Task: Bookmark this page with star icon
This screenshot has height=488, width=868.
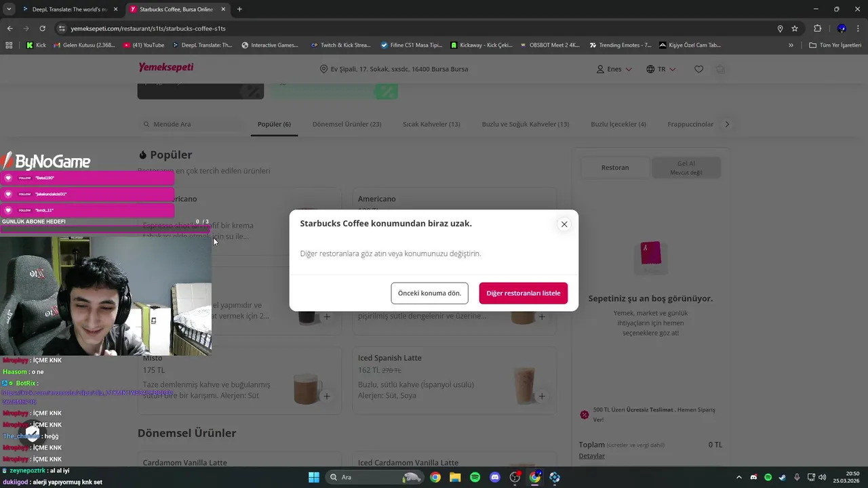Action: (x=795, y=28)
